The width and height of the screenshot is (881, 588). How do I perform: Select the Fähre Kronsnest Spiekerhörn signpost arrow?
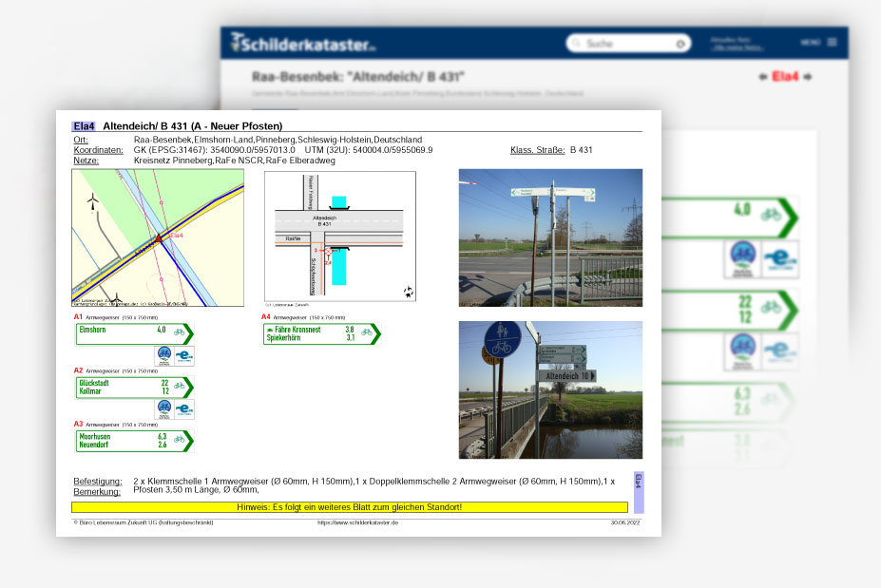tap(321, 333)
